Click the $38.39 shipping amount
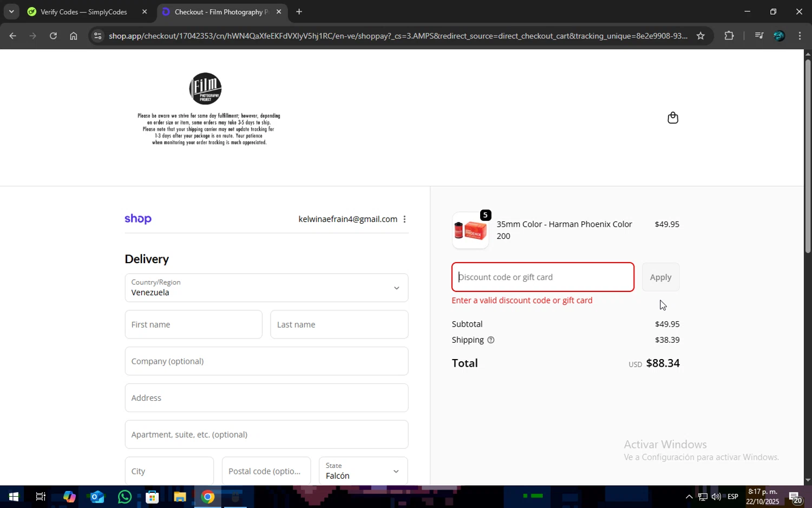Image resolution: width=812 pixels, height=508 pixels. (667, 340)
